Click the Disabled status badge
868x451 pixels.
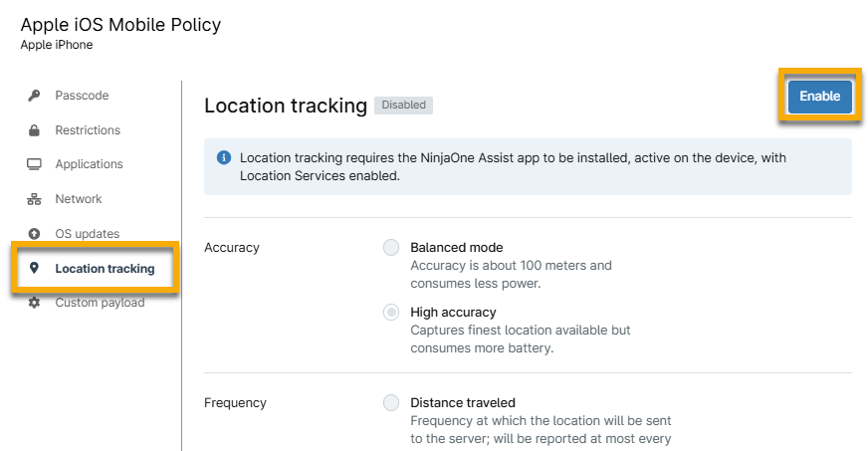pos(403,105)
